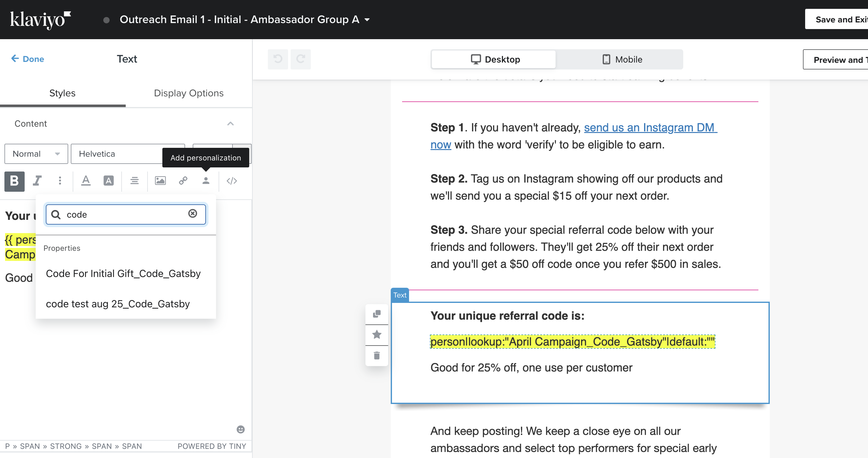Click 'Good for 25% off' text line
This screenshot has width=868, height=458.
coord(531,367)
